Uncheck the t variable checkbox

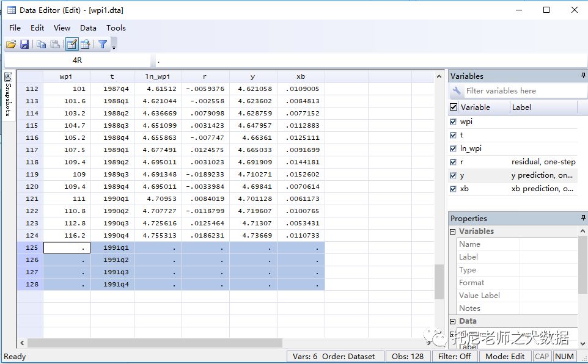pos(453,135)
